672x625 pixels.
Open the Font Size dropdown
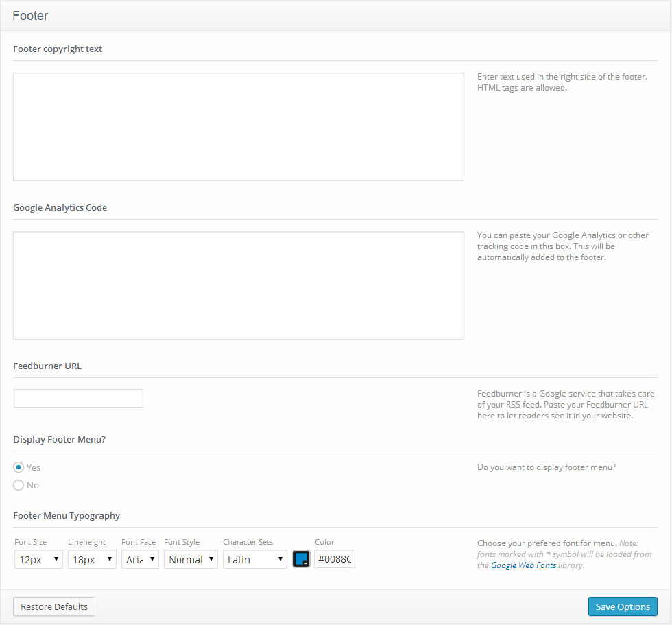[x=38, y=559]
